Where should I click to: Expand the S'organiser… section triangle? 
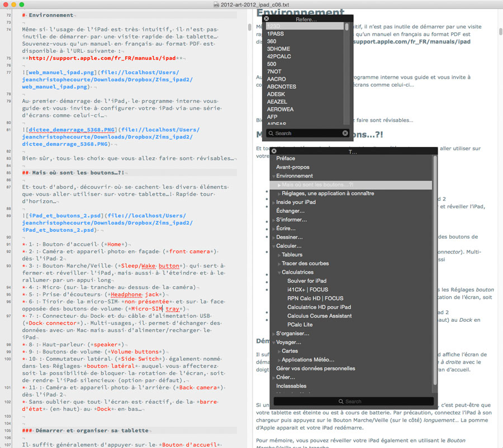[x=274, y=333]
